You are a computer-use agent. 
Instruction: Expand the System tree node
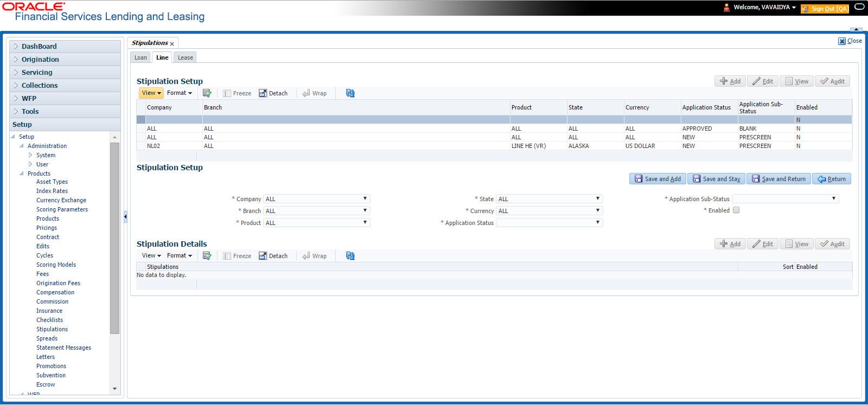pos(30,155)
